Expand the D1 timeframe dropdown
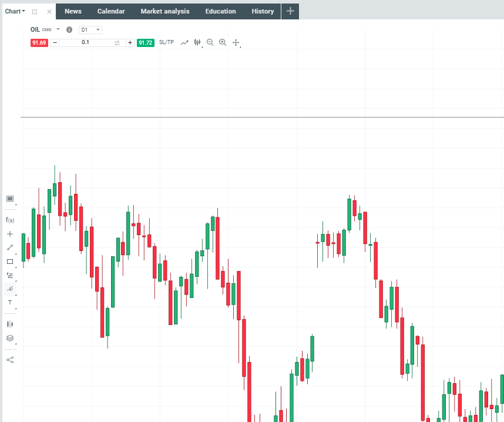The height and width of the screenshot is (422, 504). pos(91,29)
